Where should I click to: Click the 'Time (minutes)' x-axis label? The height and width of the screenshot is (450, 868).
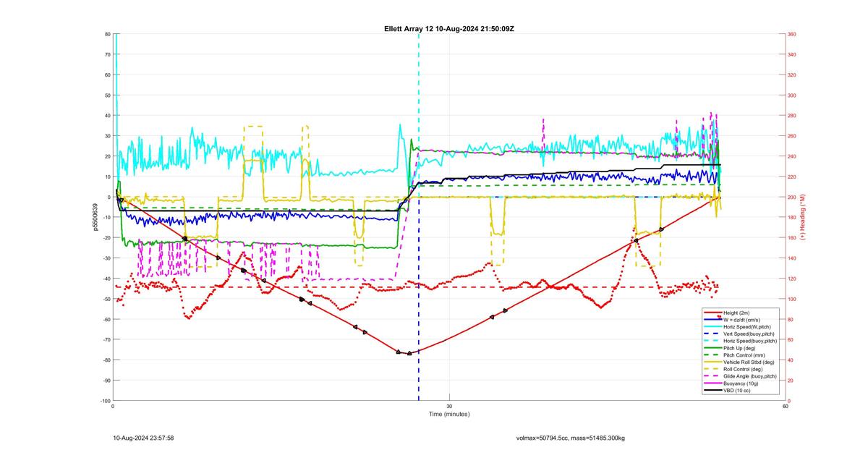pyautogui.click(x=449, y=415)
